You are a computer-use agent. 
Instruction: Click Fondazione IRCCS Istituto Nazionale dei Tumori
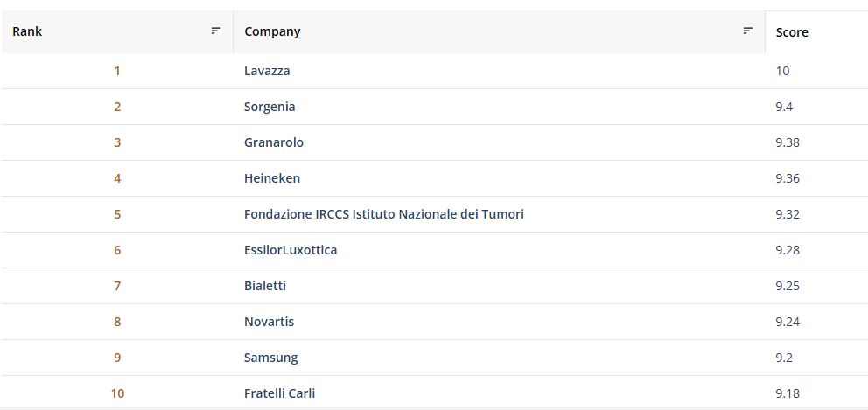point(384,214)
